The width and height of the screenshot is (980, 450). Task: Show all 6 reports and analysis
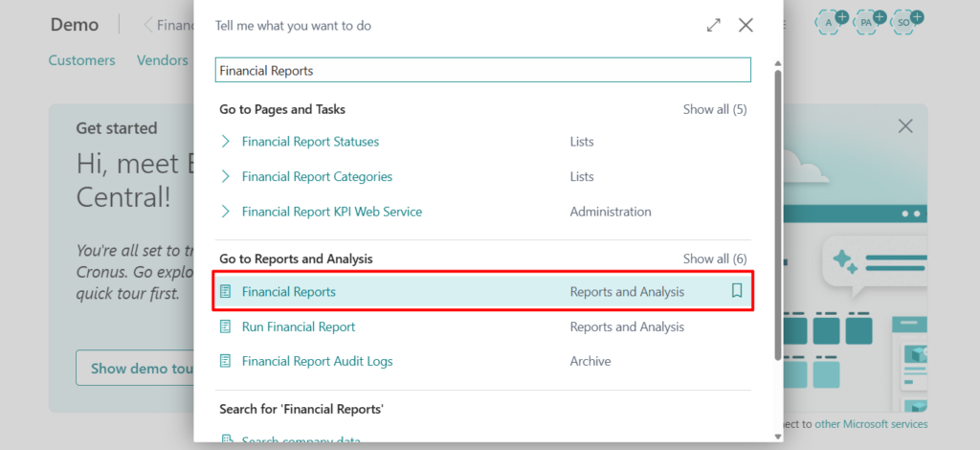(714, 259)
